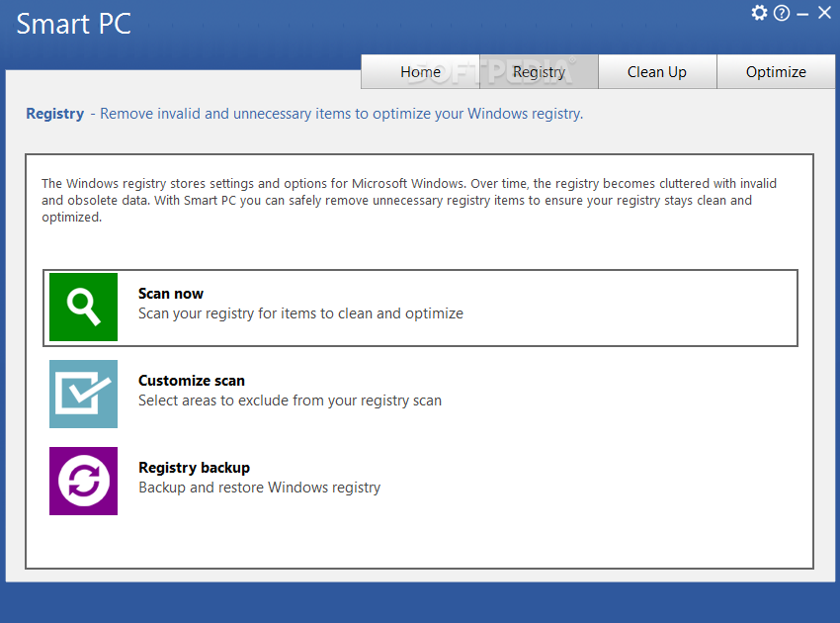Click 'Backup and restore Windows registry' text
This screenshot has height=623, width=840.
coord(259,488)
